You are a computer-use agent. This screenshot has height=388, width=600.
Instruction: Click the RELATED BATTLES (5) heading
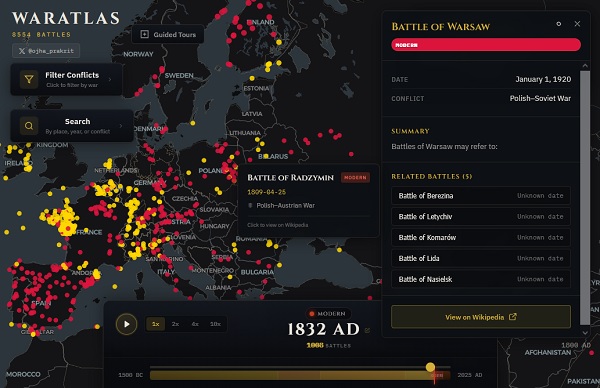pyautogui.click(x=432, y=176)
